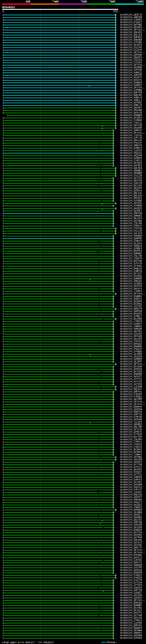Select the UniRef100_Q0W9E2 label
The width and height of the screenshot is (146, 644).
click(x=131, y=85)
